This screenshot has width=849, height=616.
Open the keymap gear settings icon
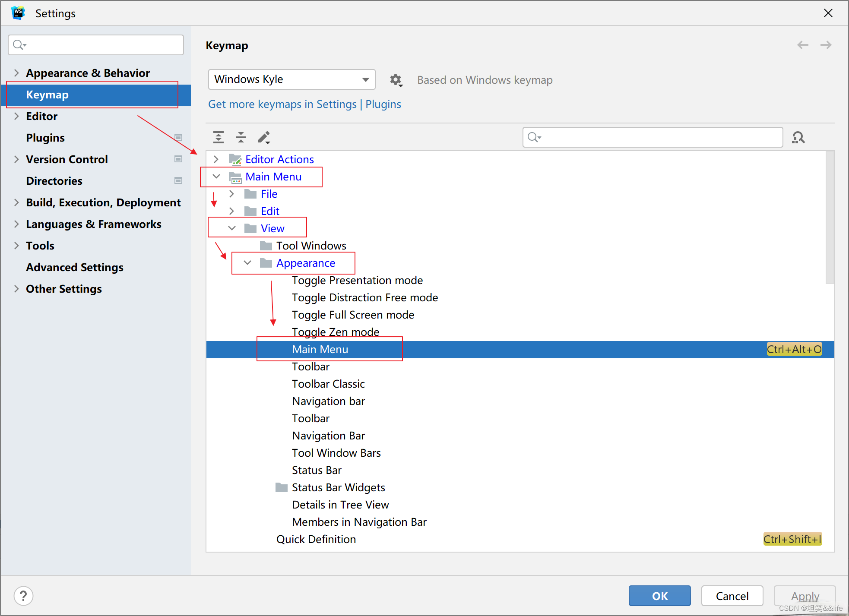tap(396, 80)
